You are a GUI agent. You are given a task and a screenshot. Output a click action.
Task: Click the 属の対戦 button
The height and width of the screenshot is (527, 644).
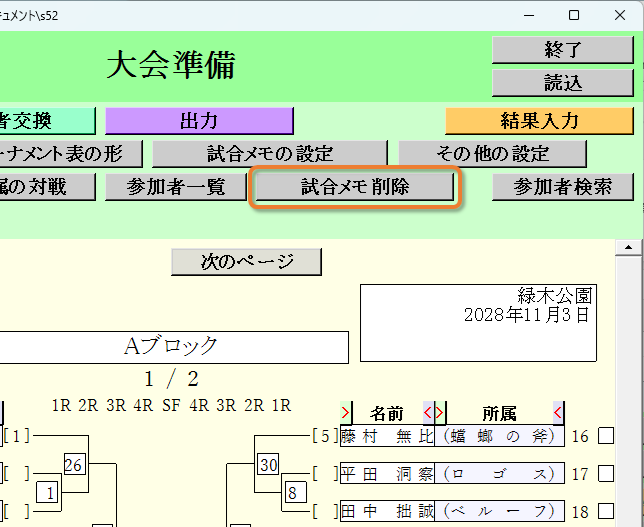[48, 187]
